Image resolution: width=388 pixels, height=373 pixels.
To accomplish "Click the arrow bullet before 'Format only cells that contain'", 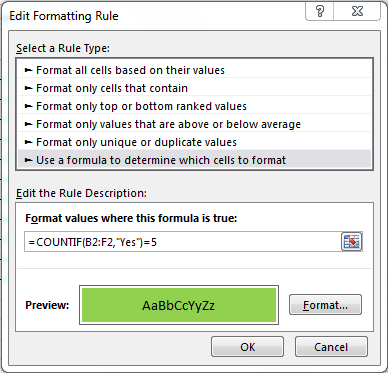I will tap(29, 88).
